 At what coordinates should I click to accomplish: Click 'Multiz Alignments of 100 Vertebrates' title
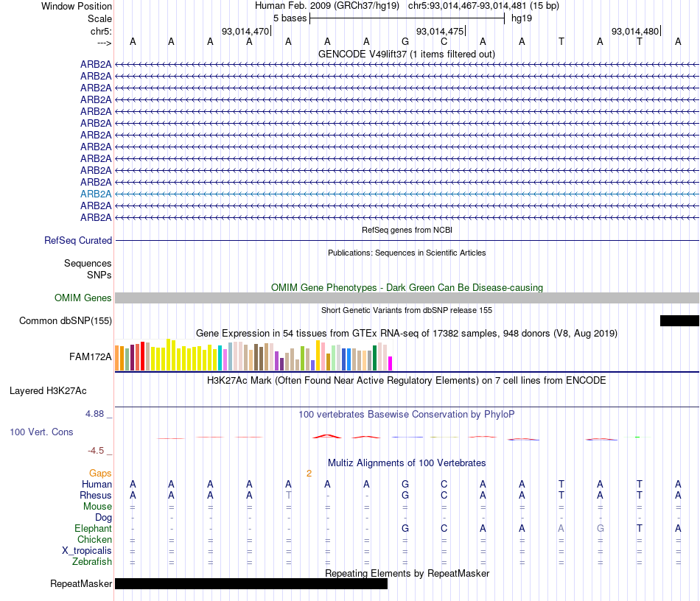(x=407, y=463)
